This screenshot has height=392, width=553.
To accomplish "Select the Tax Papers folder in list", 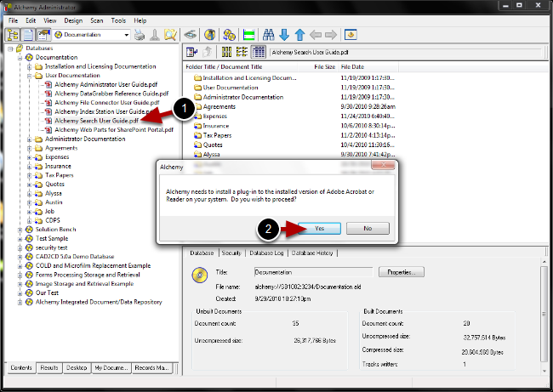I will coord(217,135).
